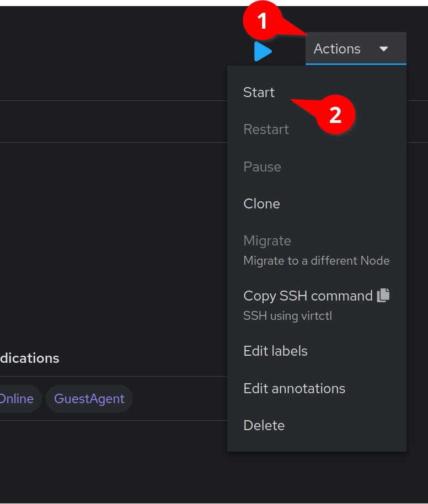Click the Online status badge

click(x=17, y=399)
